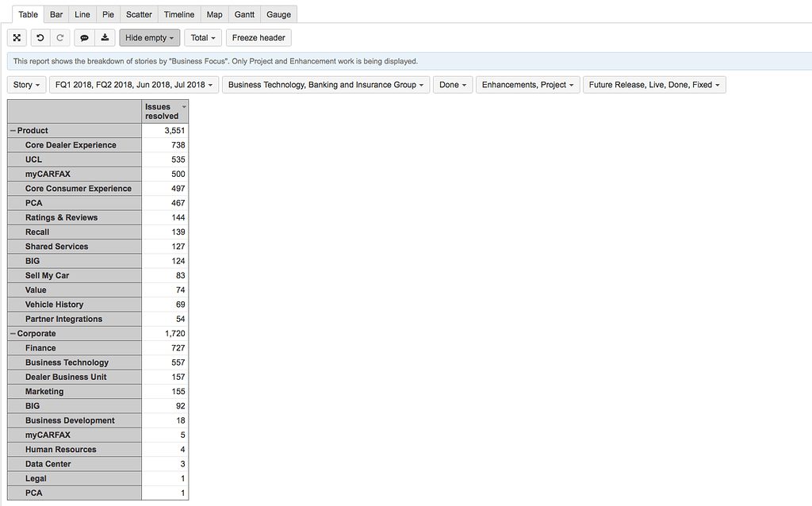The image size is (812, 506).
Task: Select the Business Technology group filter
Action: 326,84
